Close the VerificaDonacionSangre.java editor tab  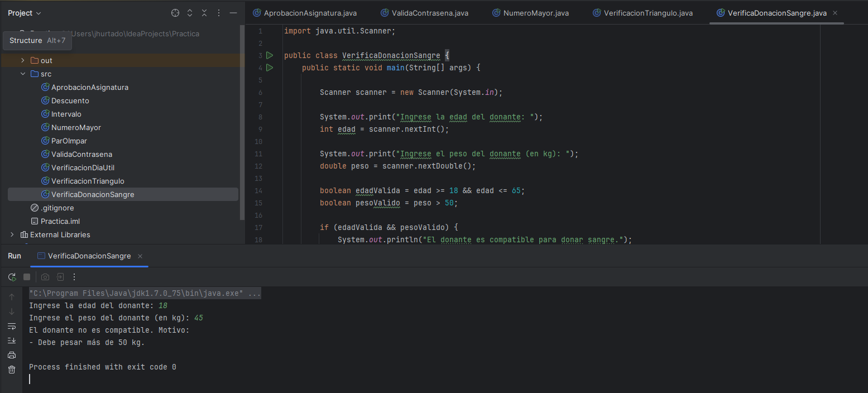835,13
